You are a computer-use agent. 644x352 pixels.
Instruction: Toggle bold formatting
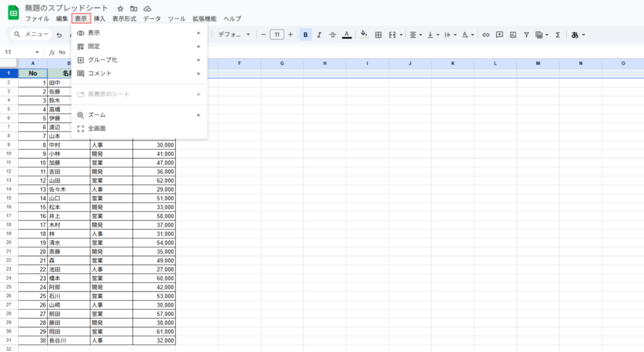tap(306, 35)
